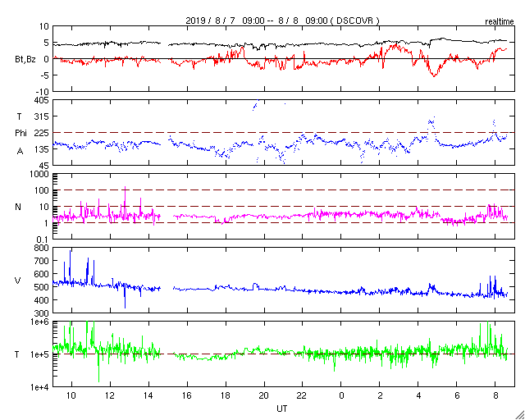The width and height of the screenshot is (525, 420).
Task: Select the 'V' velocity panel label
Action: tap(18, 281)
